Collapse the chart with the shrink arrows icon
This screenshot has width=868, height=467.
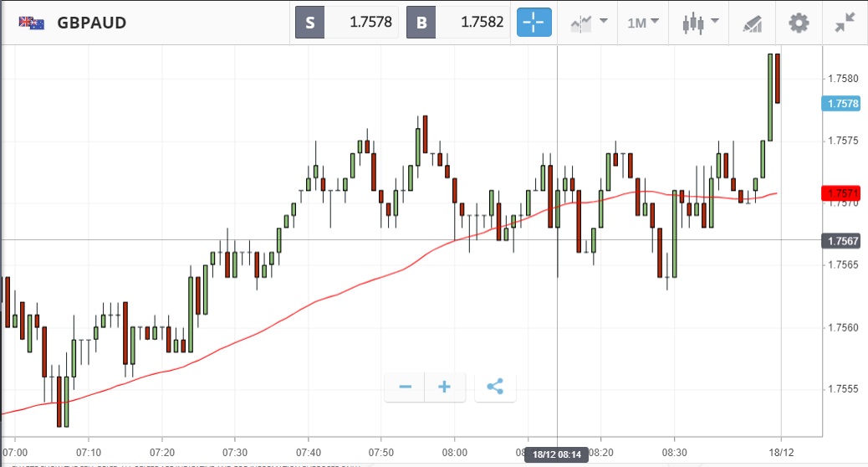point(845,23)
